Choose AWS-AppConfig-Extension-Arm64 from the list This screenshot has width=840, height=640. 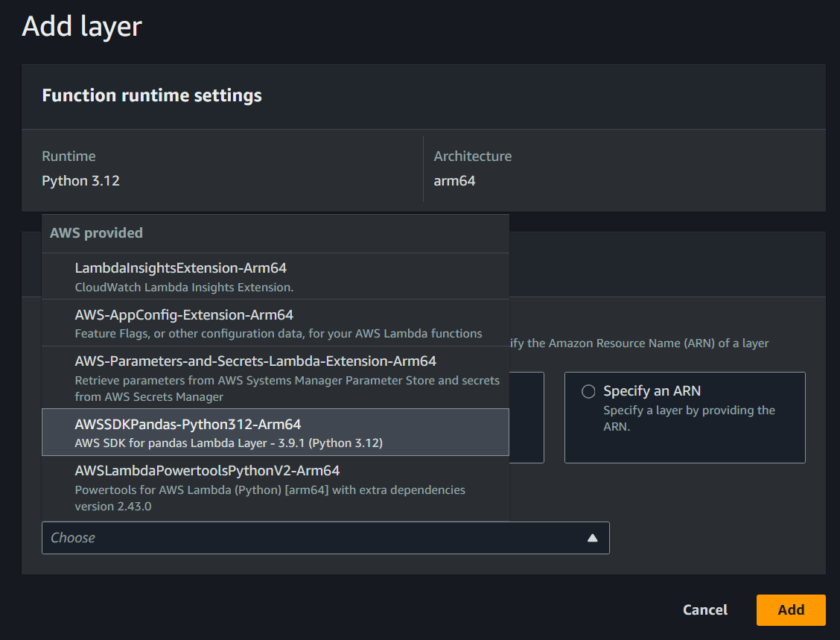(276, 323)
